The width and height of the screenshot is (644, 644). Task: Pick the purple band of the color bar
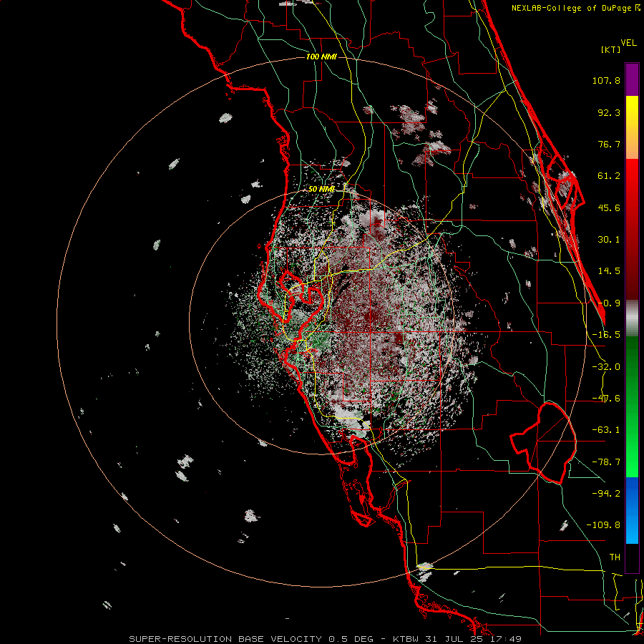[632, 79]
